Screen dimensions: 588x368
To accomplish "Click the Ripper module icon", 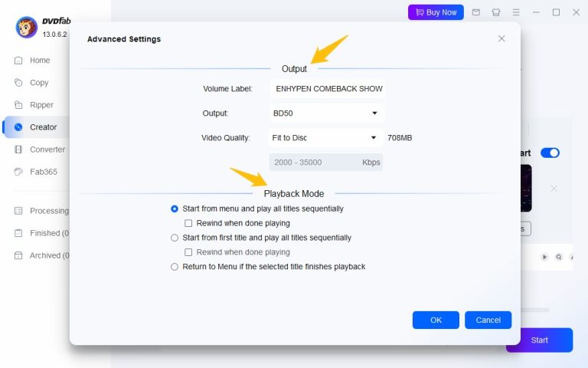I will (18, 105).
